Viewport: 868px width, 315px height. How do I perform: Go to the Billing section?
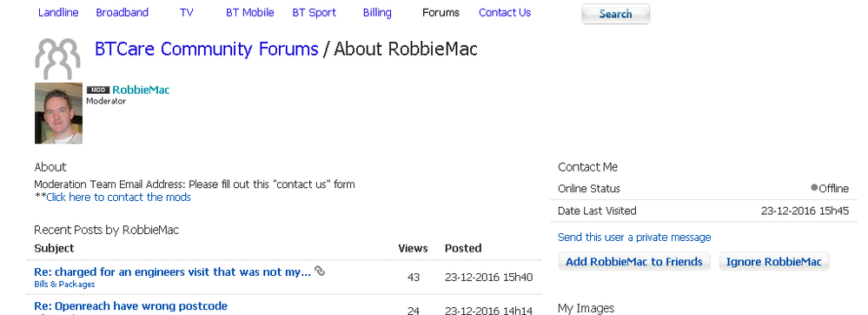point(377,12)
